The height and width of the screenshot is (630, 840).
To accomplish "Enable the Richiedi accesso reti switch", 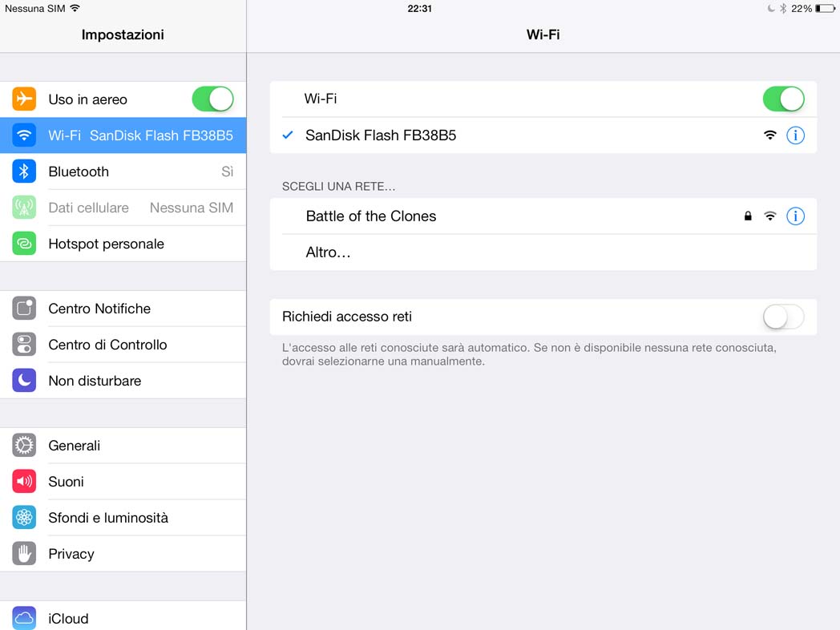I will 783,317.
